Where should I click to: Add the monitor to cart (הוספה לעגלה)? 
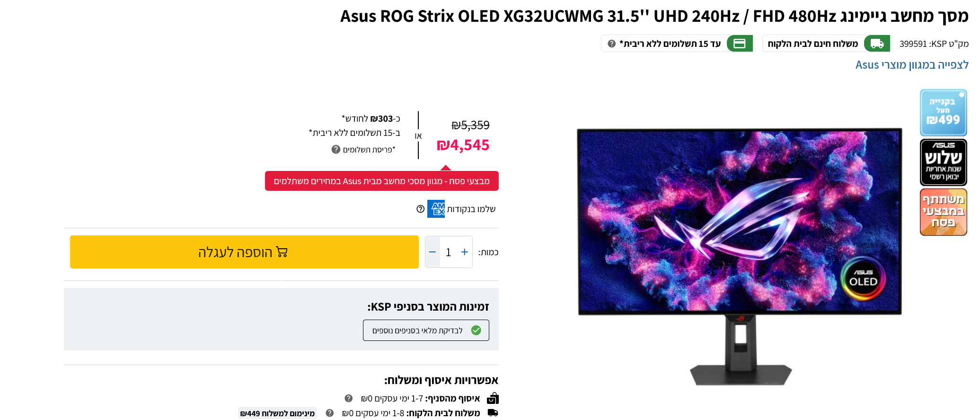click(244, 252)
